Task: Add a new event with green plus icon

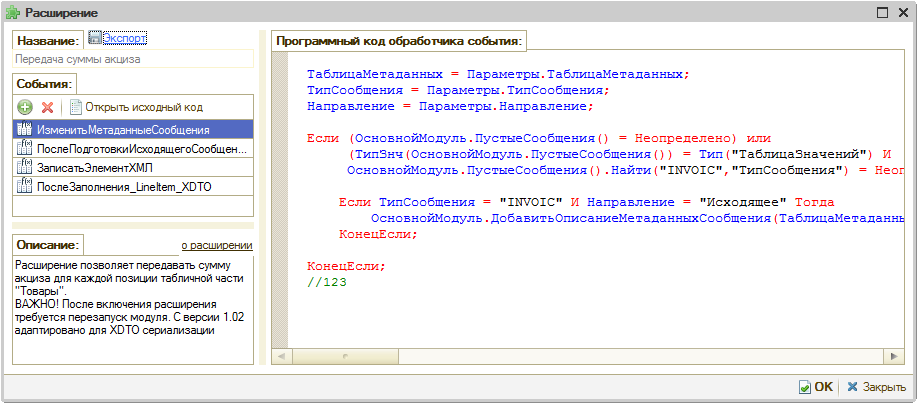Action: 25,107
